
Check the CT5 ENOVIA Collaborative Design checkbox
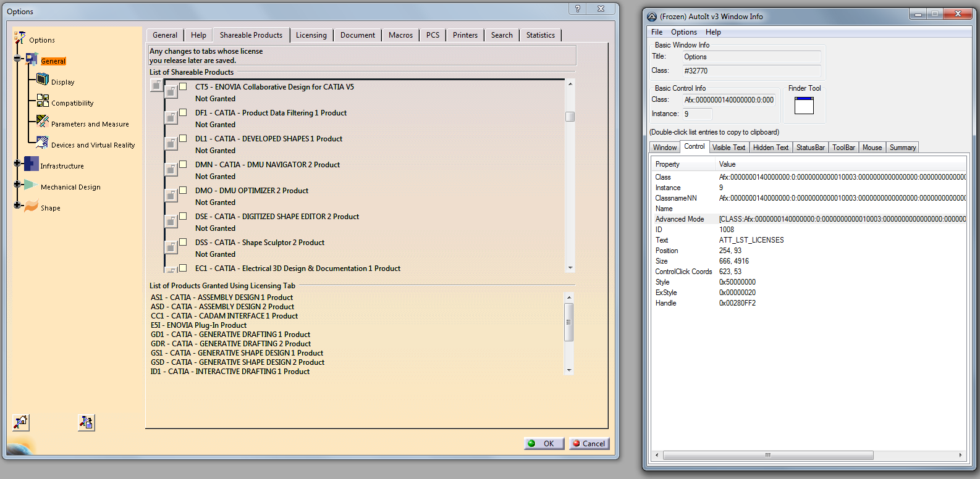click(183, 86)
